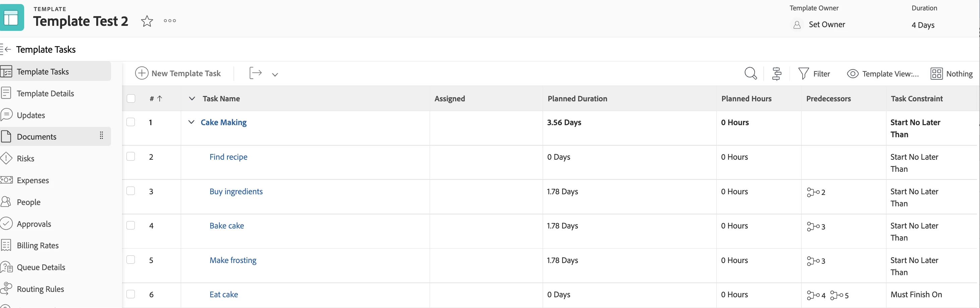Collapse the Cake Making parent task

tap(192, 122)
